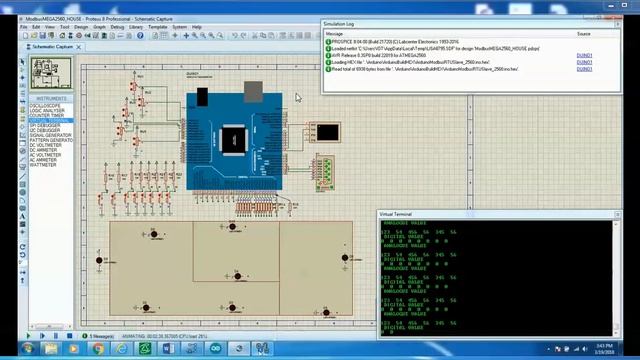Open Microsoft Word from taskbar
640x360 pixels.
tap(168, 349)
